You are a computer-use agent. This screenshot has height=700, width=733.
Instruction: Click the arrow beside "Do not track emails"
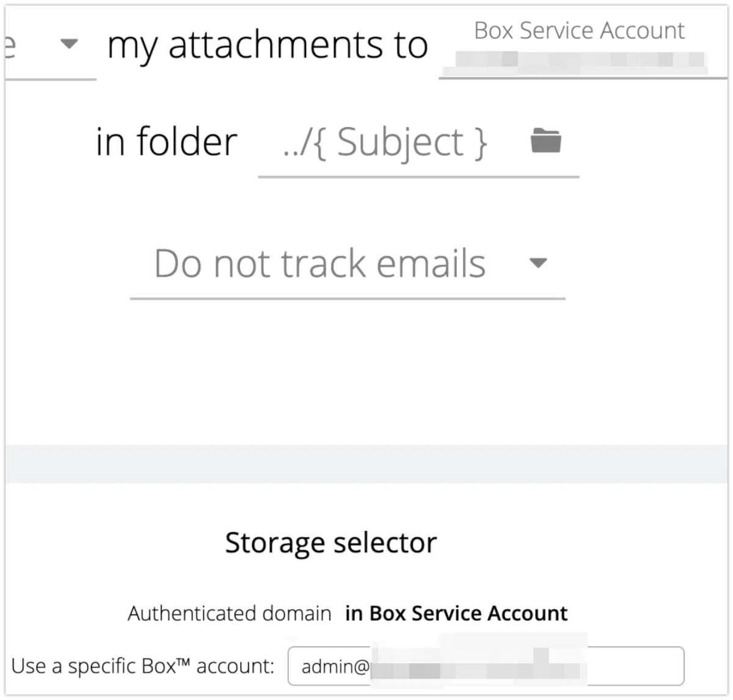538,263
